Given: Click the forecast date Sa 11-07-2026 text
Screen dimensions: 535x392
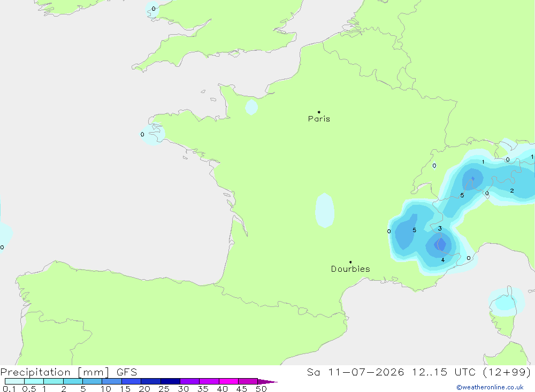Looking at the screenshot, I should (356, 372).
